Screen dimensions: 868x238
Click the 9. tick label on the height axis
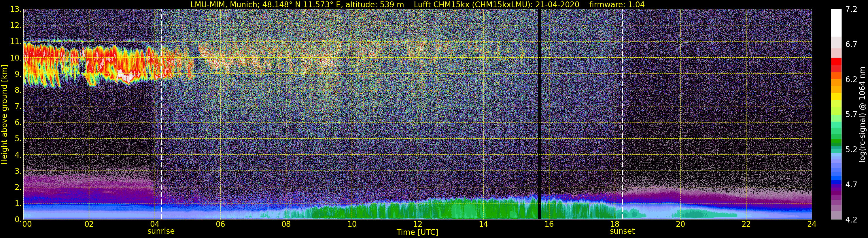[18, 74]
